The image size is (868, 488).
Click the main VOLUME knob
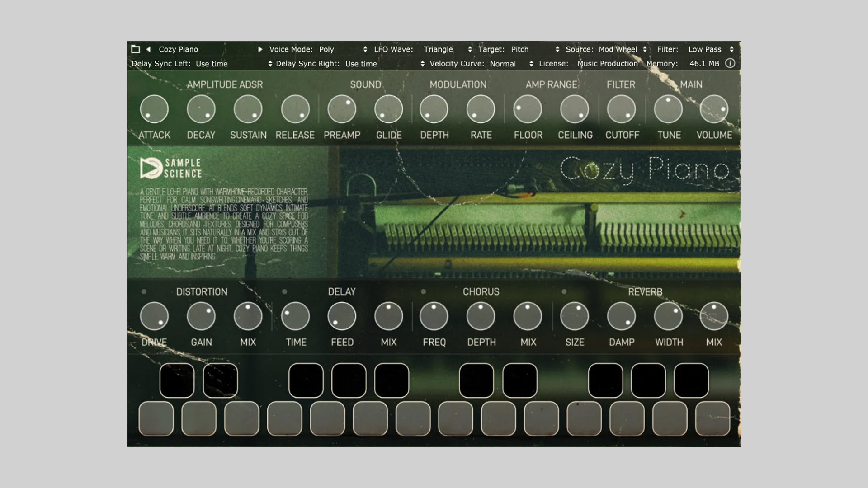coord(714,109)
